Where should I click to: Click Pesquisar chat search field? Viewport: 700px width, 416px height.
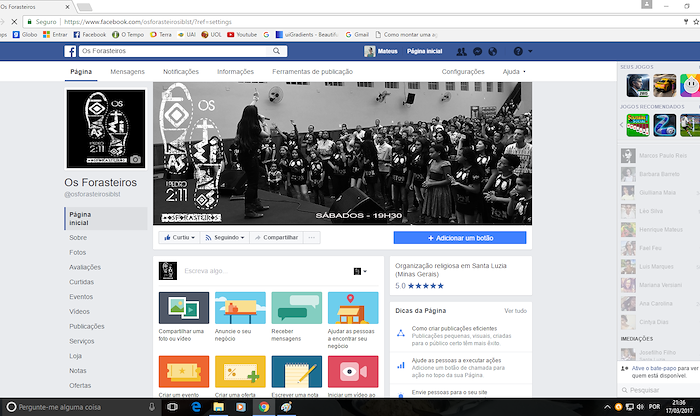(x=660, y=390)
